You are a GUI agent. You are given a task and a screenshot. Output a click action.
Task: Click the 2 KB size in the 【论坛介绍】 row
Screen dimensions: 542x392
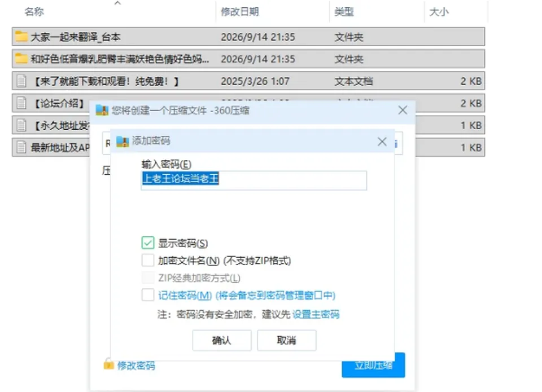(471, 103)
